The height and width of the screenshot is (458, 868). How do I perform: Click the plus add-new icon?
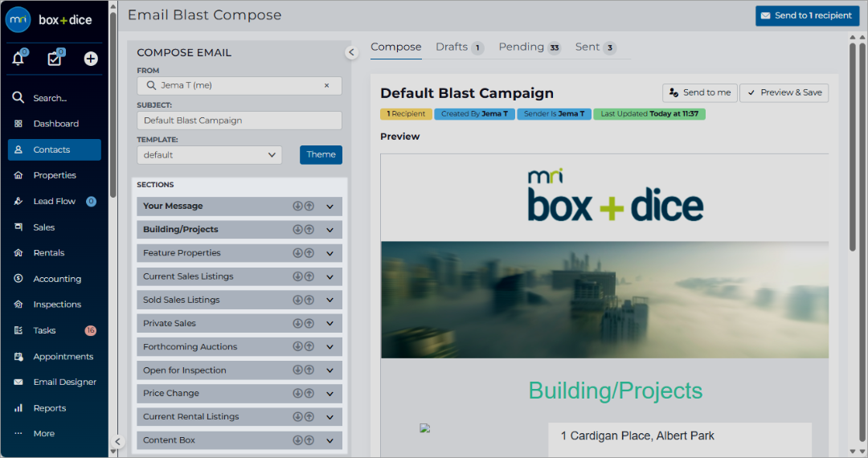point(91,59)
